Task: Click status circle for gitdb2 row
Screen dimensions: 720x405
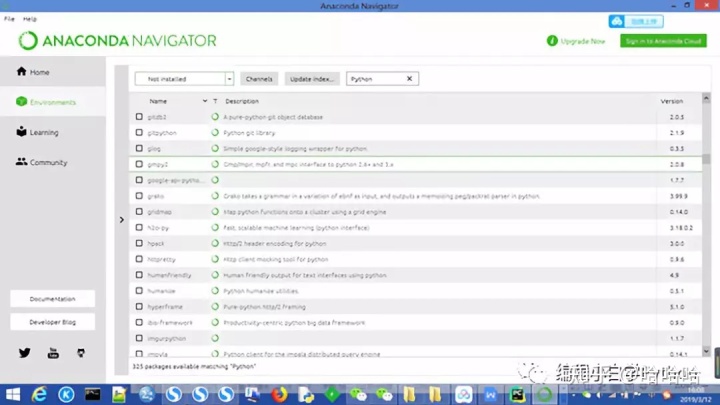Action: click(x=215, y=117)
